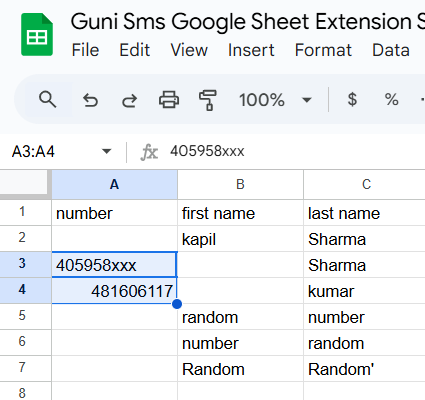Click empty cell A5
Image resolution: width=425 pixels, height=400 pixels.
(x=114, y=317)
